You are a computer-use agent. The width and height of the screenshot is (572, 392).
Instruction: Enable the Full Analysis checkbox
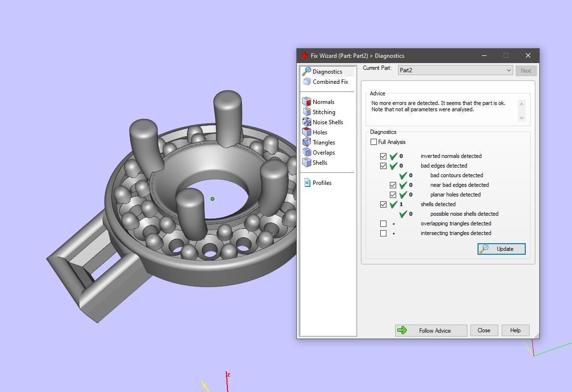tap(373, 142)
